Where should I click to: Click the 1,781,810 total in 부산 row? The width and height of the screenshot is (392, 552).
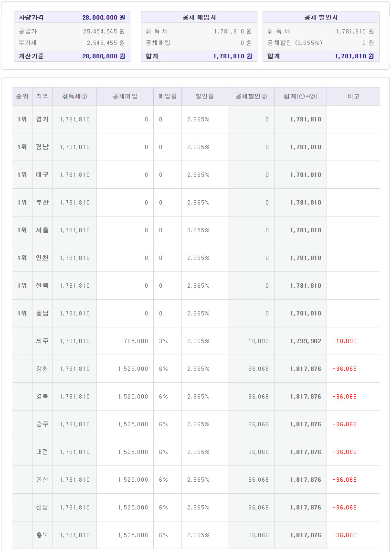[306, 203]
